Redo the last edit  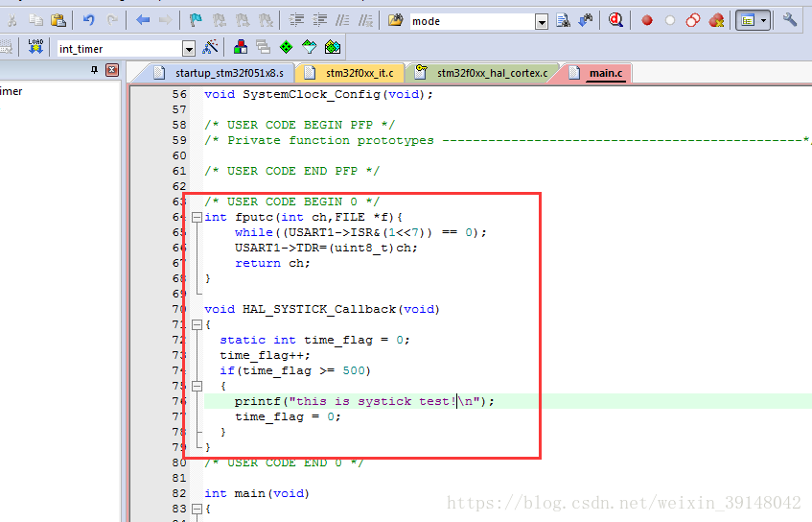[x=112, y=21]
